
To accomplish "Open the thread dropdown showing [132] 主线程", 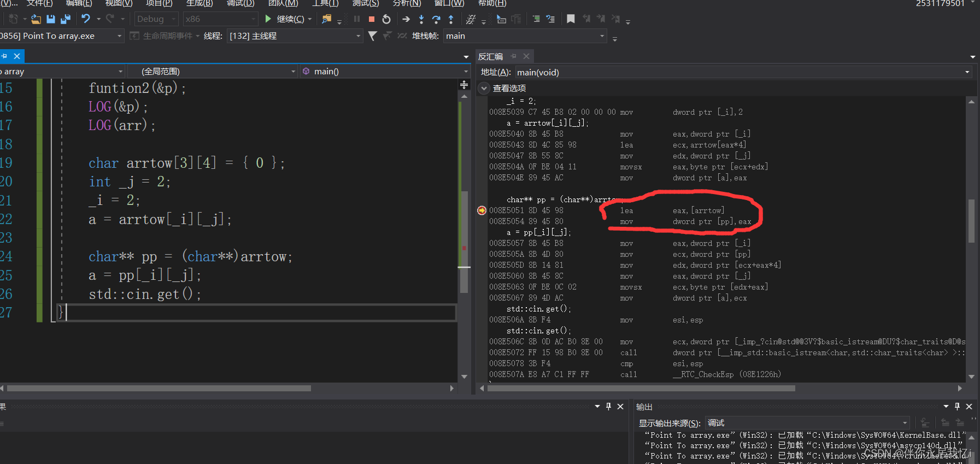I will point(295,36).
